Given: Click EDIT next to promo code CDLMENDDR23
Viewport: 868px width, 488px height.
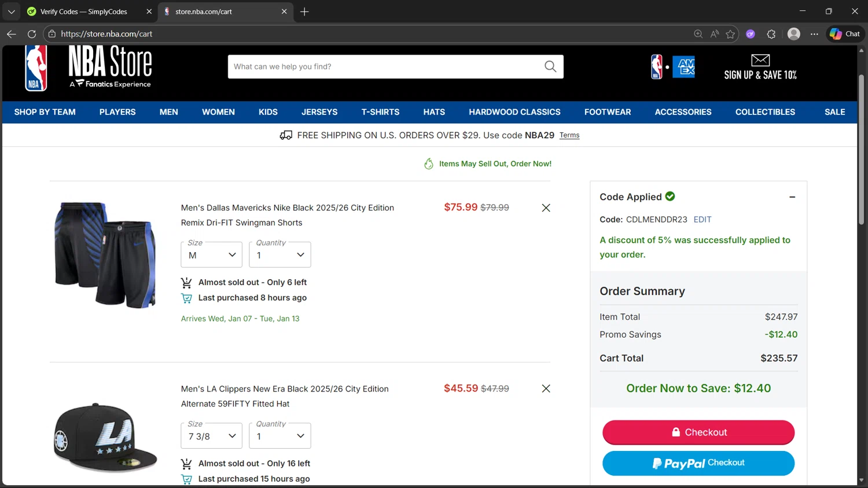Looking at the screenshot, I should click(x=703, y=220).
